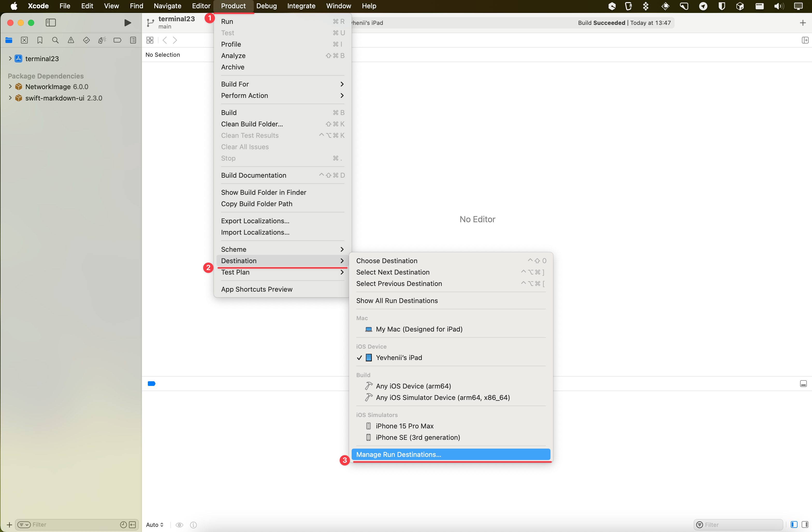Select the Bookmarks navigator
This screenshot has height=532, width=812.
click(x=40, y=40)
